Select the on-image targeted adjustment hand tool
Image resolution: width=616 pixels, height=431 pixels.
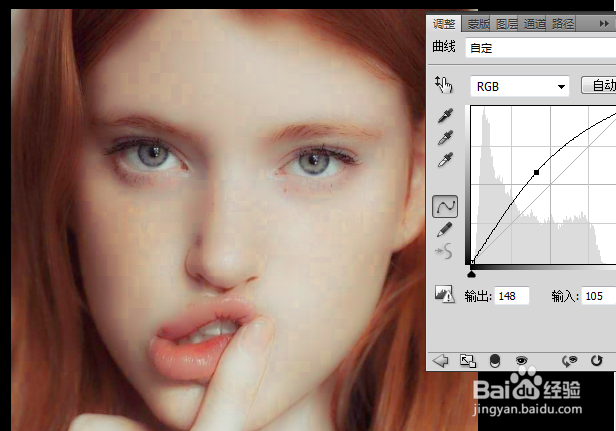coord(444,85)
